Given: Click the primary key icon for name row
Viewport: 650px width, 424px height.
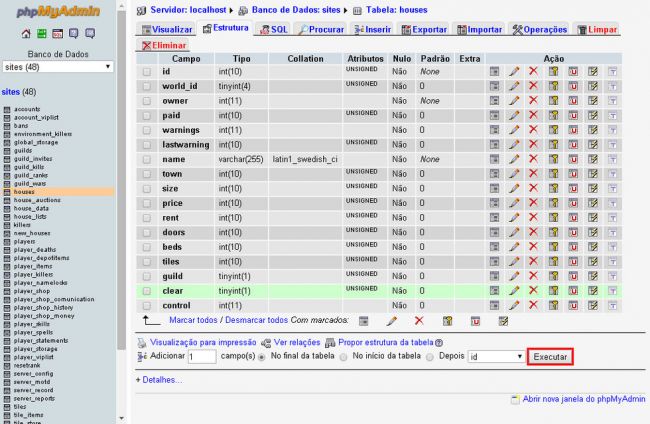Looking at the screenshot, I should 553,159.
